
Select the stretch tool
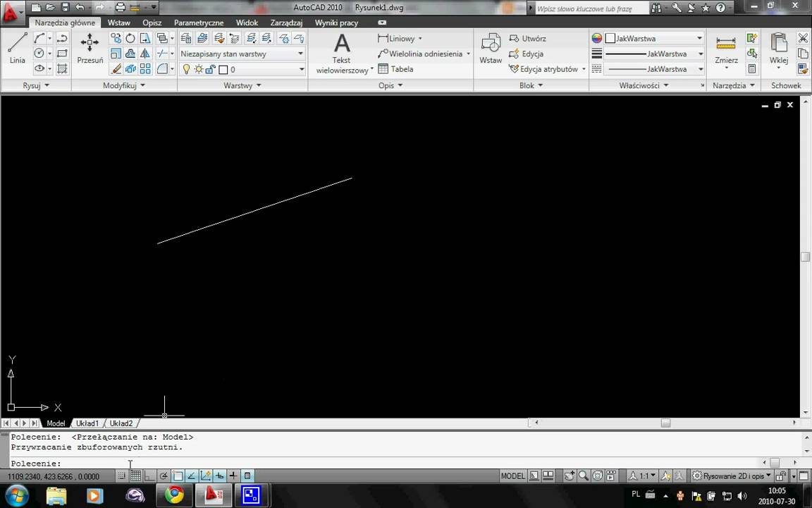click(x=145, y=38)
